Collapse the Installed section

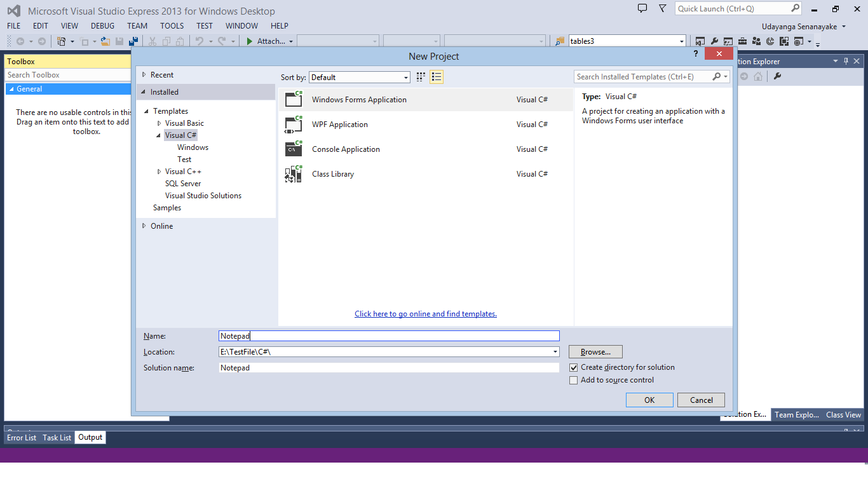(x=144, y=92)
